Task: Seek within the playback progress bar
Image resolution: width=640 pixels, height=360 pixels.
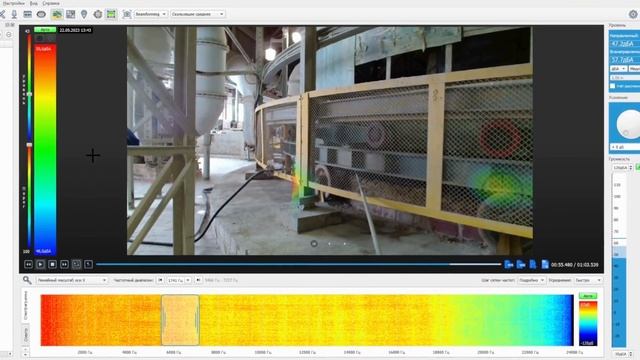Action: (298, 264)
